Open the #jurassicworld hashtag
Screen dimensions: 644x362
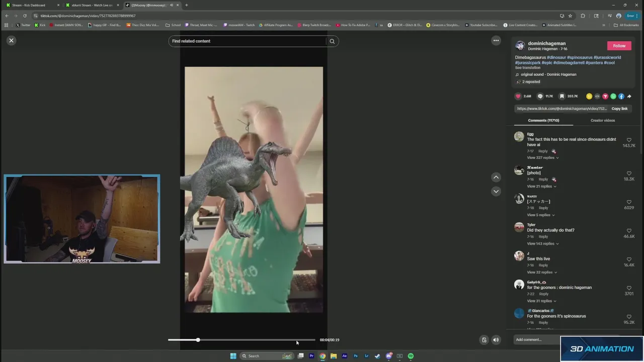click(x=607, y=57)
